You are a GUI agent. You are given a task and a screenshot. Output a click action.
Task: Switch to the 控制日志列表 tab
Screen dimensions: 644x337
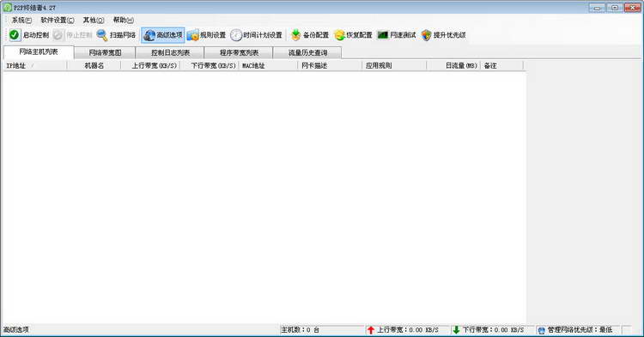tap(170, 53)
